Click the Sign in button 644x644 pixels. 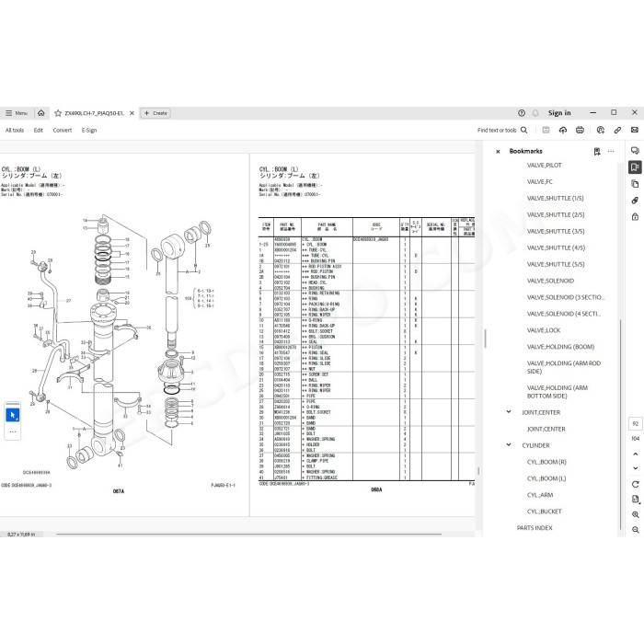559,113
